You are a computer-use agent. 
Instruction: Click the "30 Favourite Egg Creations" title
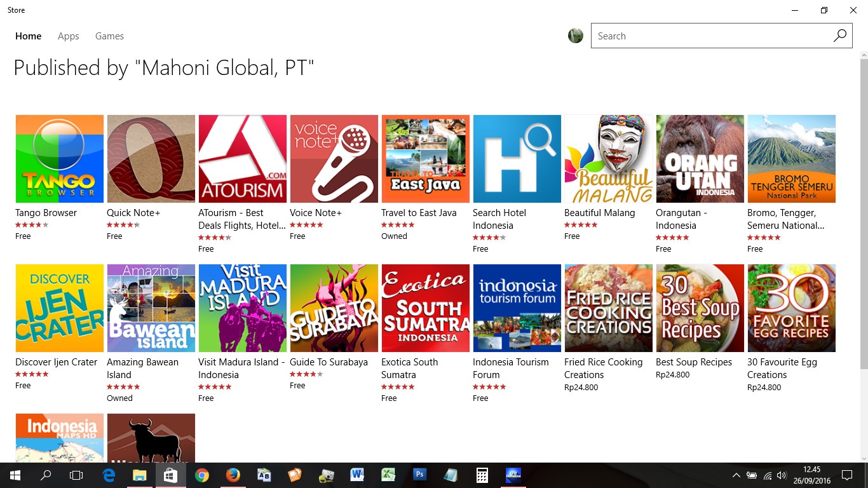click(x=782, y=369)
